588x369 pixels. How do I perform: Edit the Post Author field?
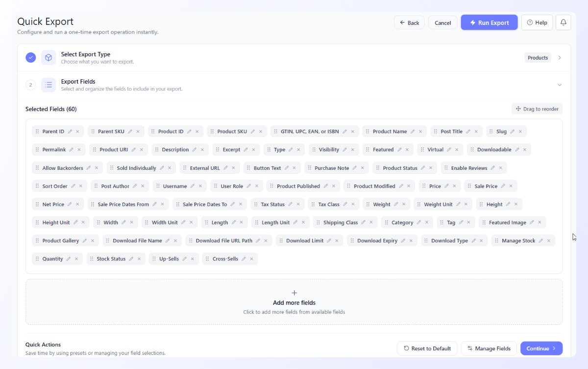135,186
